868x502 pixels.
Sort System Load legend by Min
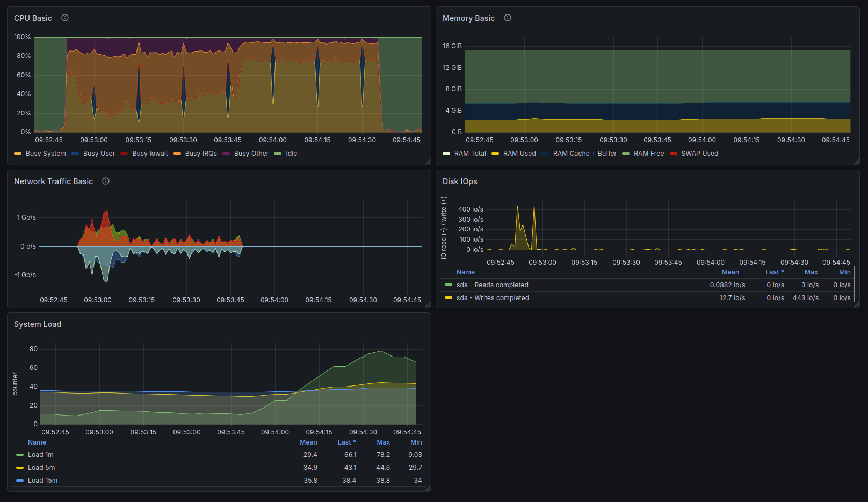[416, 442]
